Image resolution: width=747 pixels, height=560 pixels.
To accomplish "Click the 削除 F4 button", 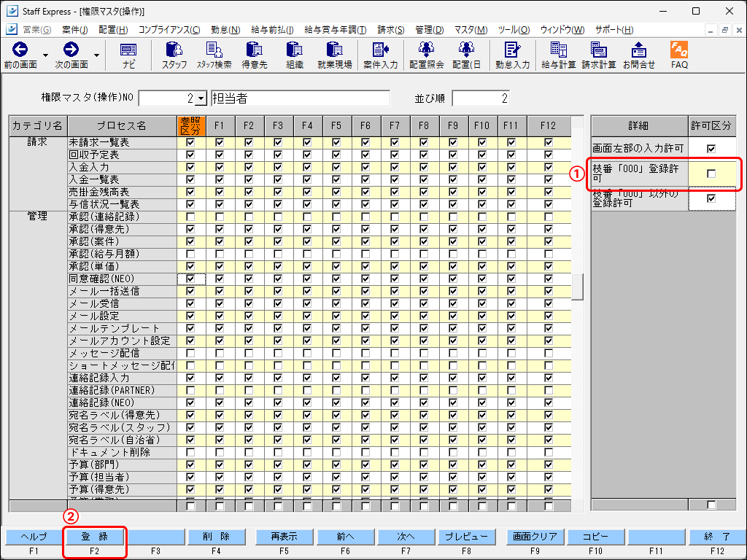I will tap(216, 537).
